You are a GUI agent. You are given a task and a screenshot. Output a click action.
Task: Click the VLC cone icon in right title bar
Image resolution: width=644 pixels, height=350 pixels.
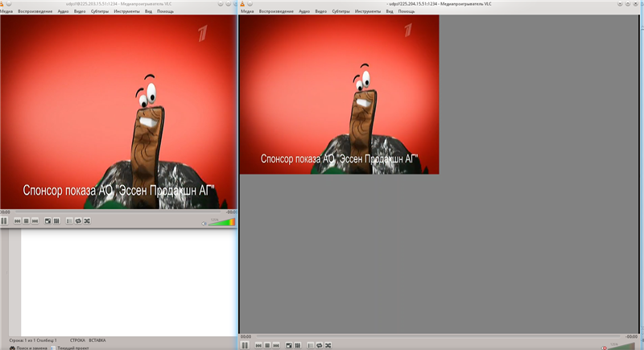pos(242,4)
